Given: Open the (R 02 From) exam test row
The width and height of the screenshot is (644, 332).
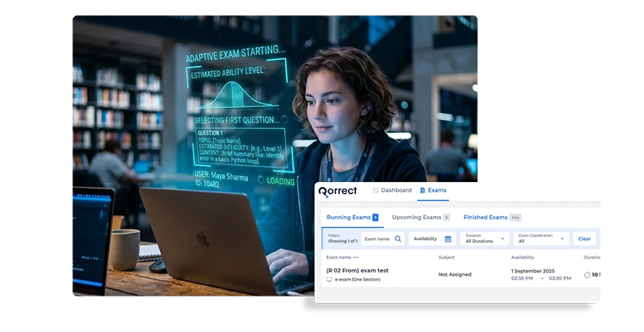Looking at the screenshot, I should 460,275.
